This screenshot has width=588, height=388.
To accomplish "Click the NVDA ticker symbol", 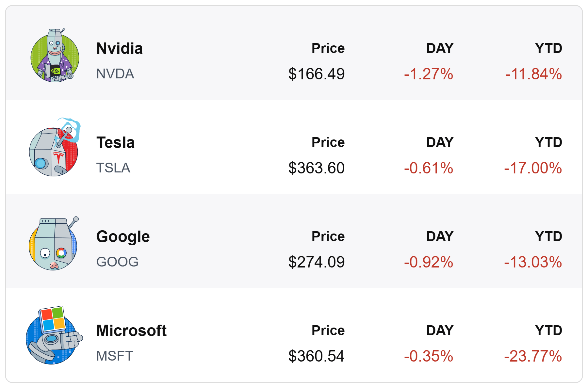I will 115,74.
